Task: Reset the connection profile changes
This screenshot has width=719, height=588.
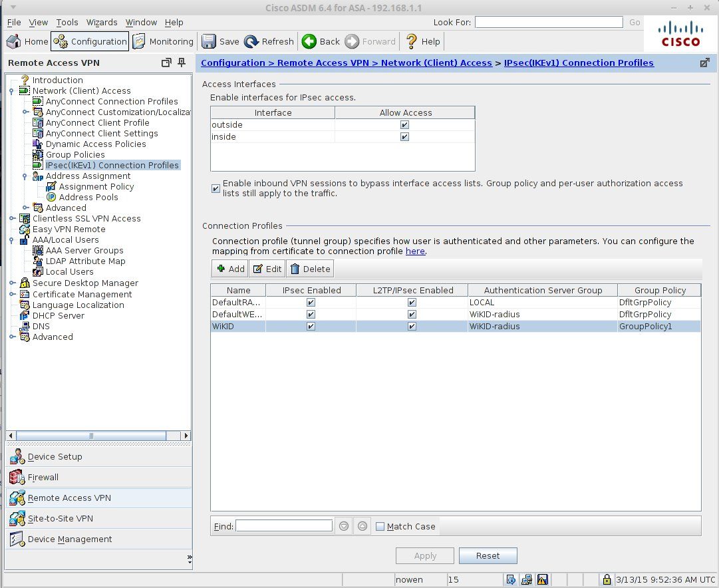Action: (x=488, y=555)
